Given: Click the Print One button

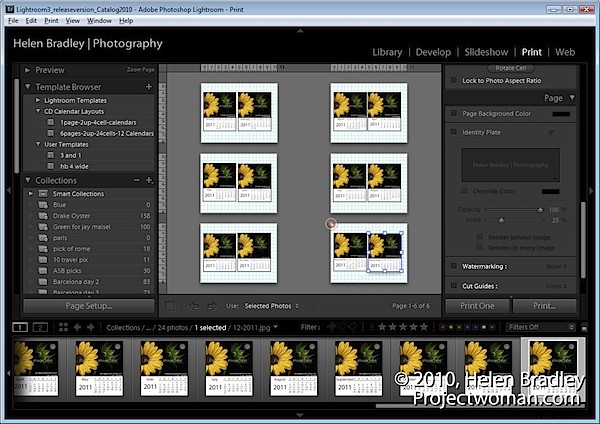Looking at the screenshot, I should [x=477, y=306].
